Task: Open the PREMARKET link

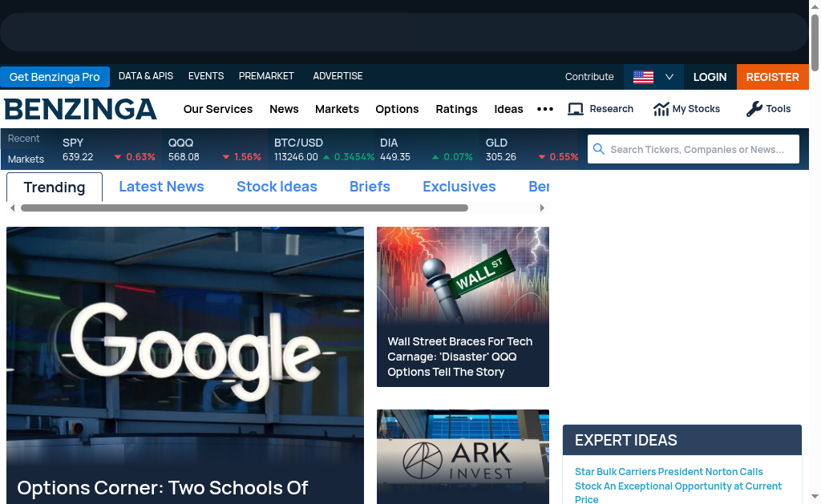Action: point(266,76)
